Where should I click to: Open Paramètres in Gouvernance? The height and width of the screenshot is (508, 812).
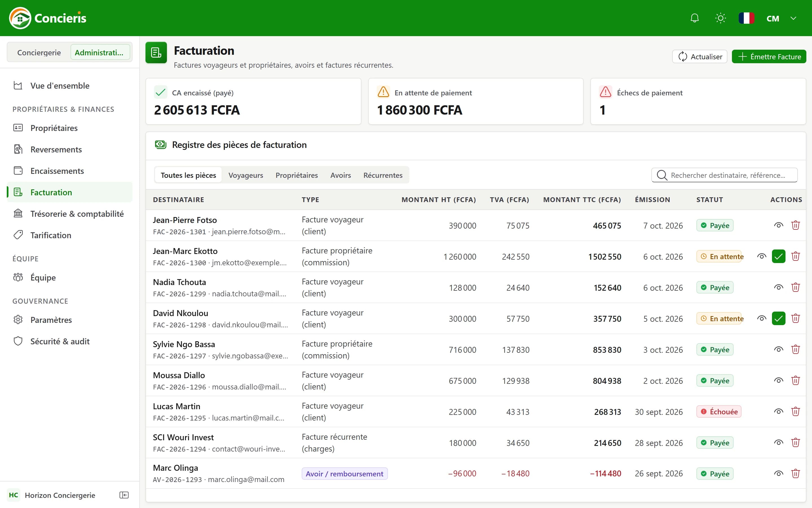tap(69, 320)
